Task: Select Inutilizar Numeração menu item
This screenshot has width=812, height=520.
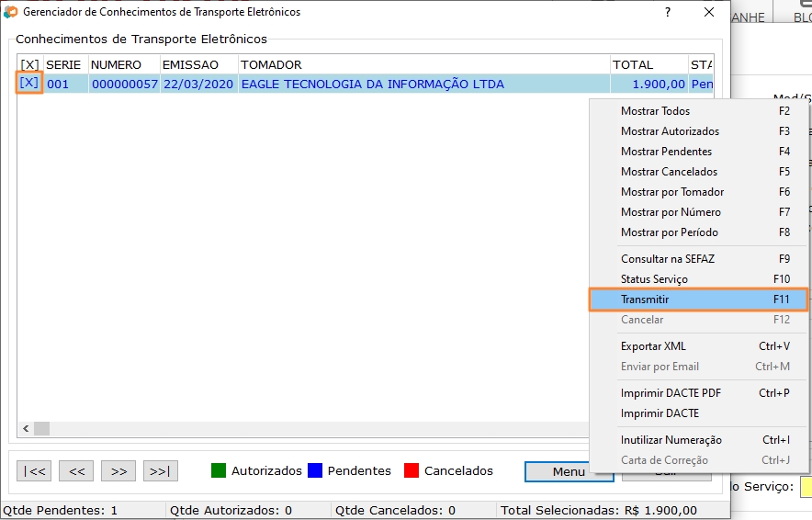Action: pyautogui.click(x=671, y=440)
